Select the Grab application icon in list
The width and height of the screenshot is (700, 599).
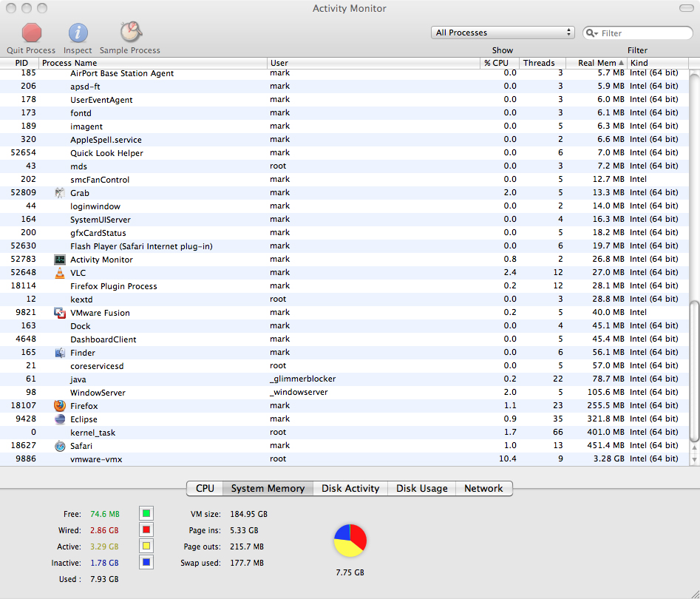(60, 193)
